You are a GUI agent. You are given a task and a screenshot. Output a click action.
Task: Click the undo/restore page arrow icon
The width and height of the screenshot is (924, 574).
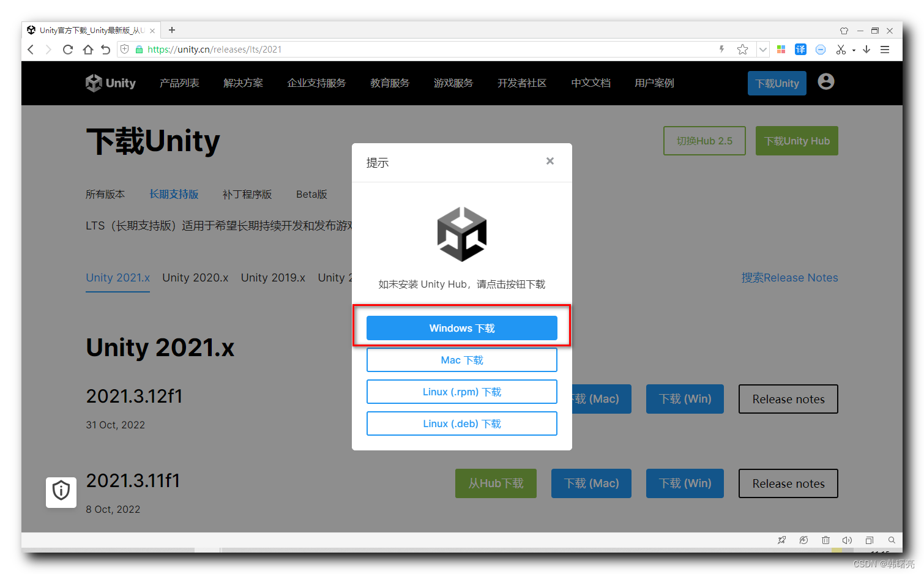click(106, 50)
